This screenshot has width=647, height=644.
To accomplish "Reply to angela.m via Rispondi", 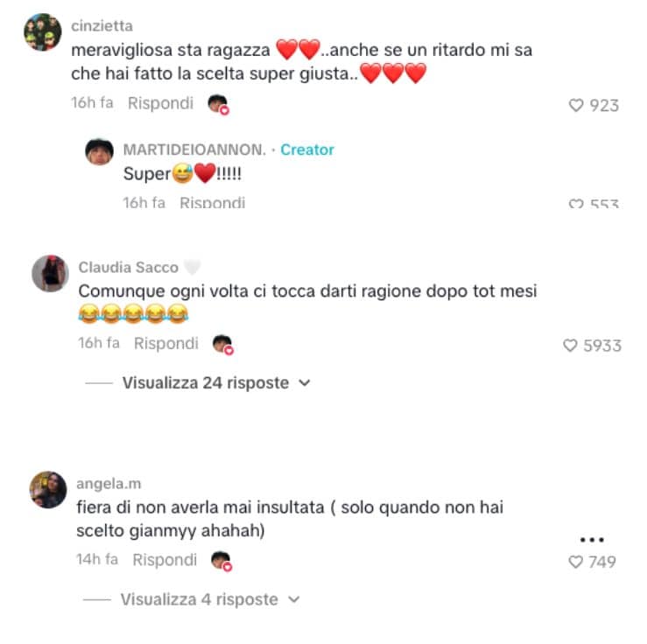I will coord(165,560).
